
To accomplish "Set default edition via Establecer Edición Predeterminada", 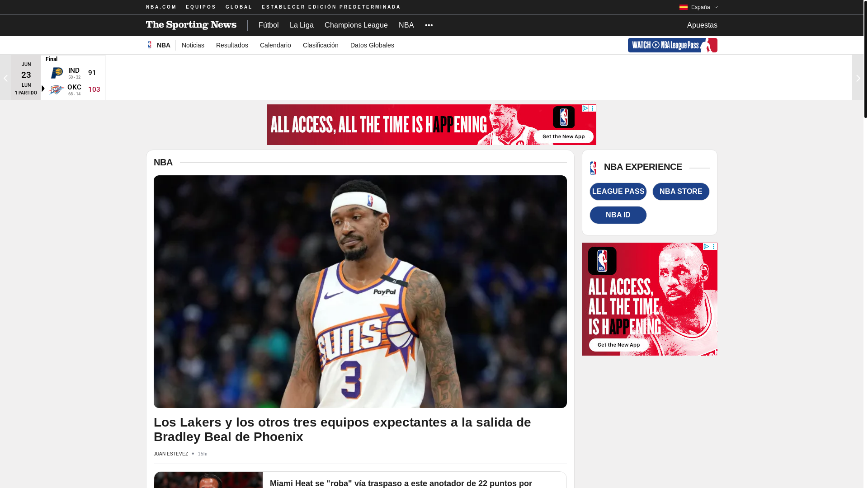I will tap(331, 7).
